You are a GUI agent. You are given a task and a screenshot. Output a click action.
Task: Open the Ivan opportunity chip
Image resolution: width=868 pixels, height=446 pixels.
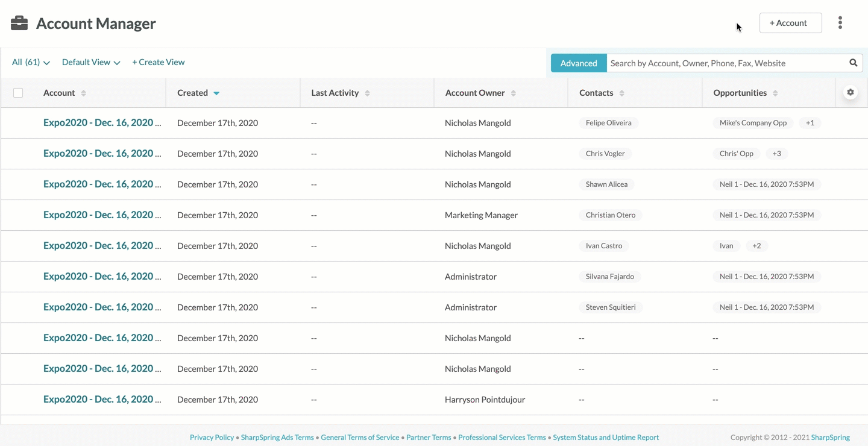pos(726,246)
